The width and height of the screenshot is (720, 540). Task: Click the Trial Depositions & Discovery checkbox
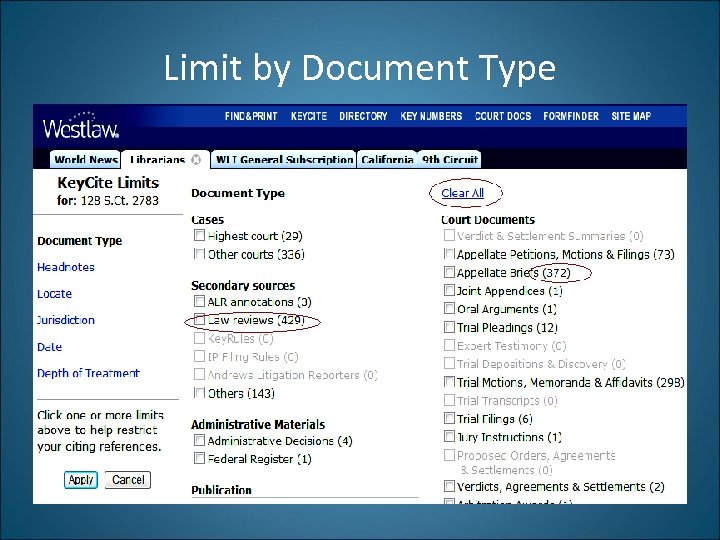click(x=449, y=363)
